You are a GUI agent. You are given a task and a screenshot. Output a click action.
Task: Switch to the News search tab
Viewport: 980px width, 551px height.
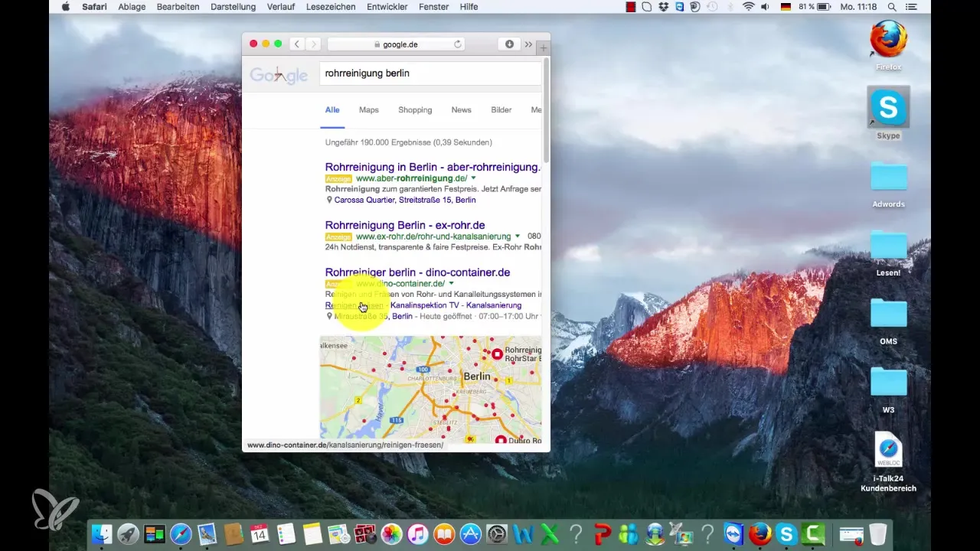tap(461, 110)
